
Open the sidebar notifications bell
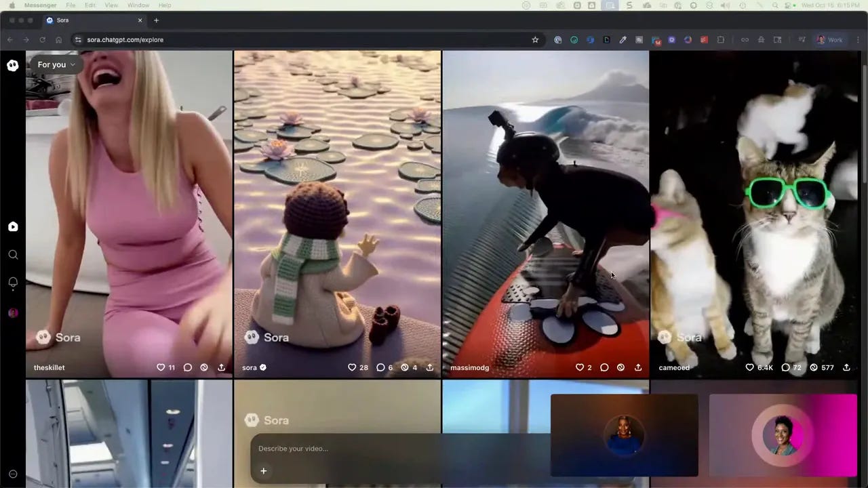13,283
